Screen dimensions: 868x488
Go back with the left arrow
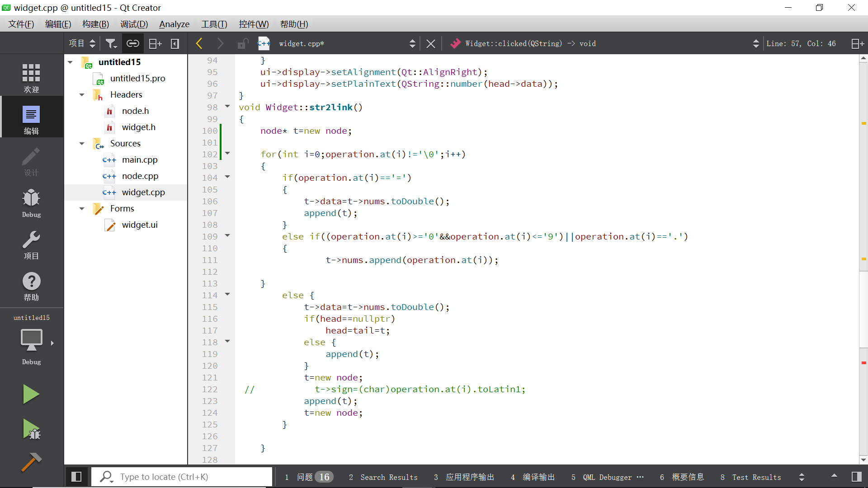pyautogui.click(x=199, y=43)
